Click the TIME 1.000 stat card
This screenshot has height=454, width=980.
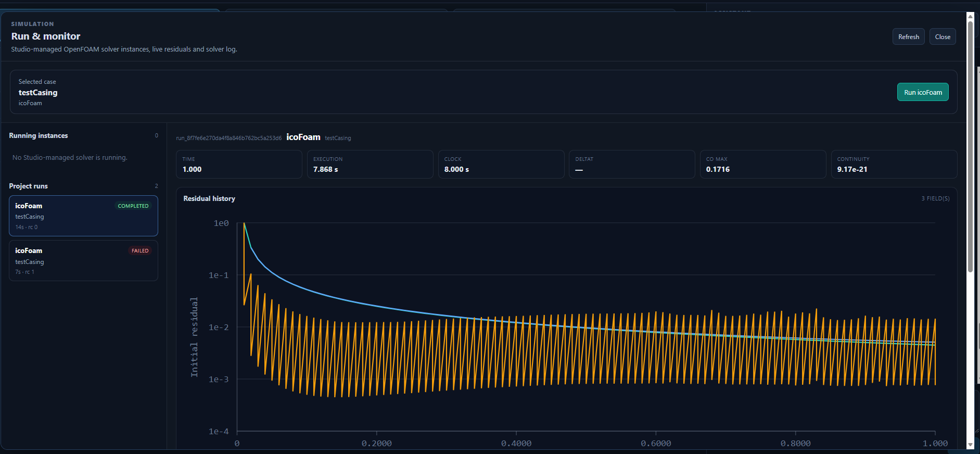pos(239,165)
